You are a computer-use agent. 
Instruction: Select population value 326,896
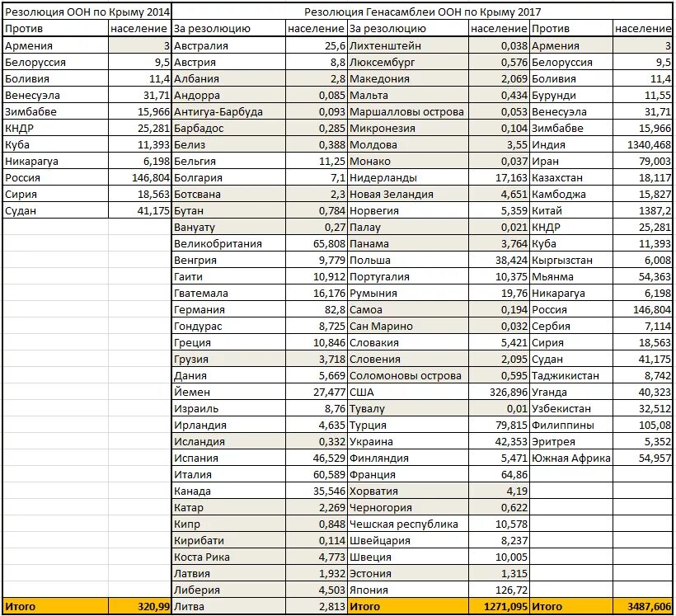point(499,392)
